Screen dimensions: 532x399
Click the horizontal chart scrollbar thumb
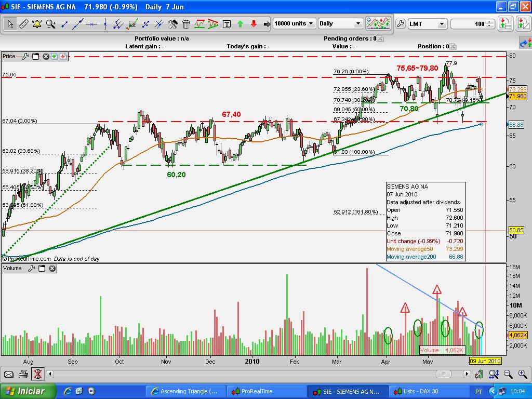coord(443,374)
